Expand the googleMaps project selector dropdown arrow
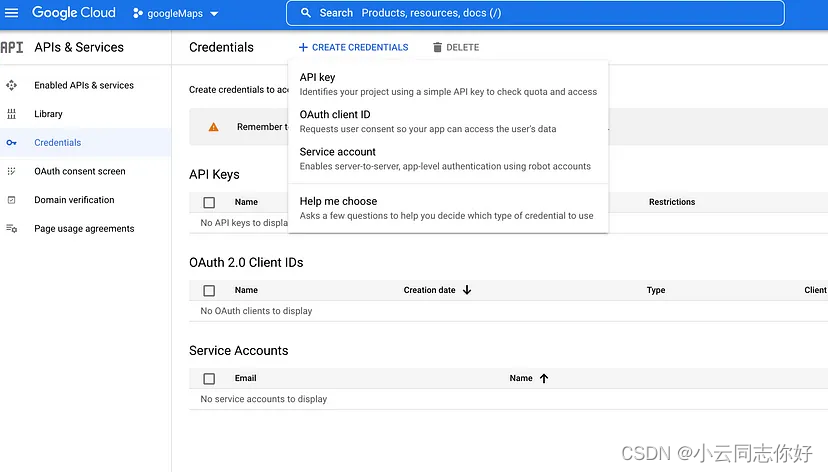The height and width of the screenshot is (472, 828). 214,14
